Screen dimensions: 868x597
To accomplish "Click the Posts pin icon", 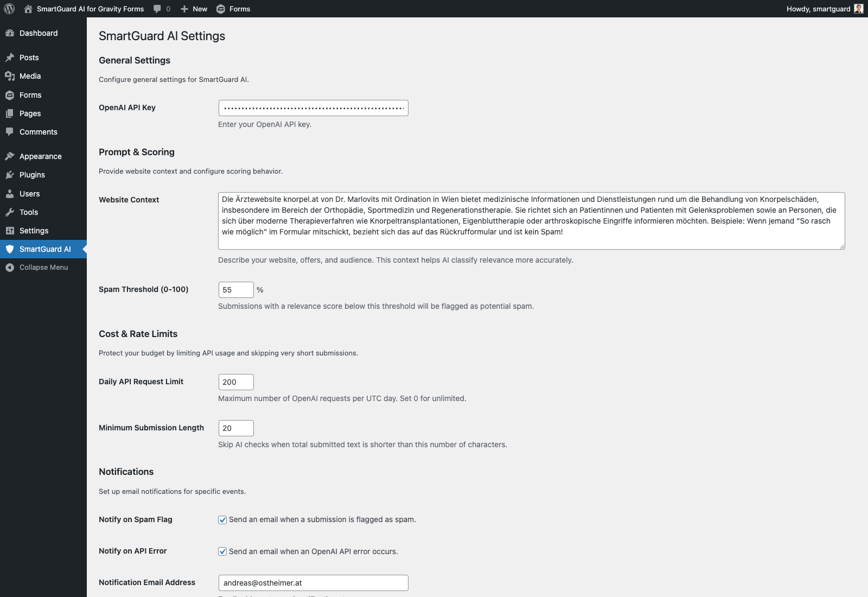I will (10, 58).
